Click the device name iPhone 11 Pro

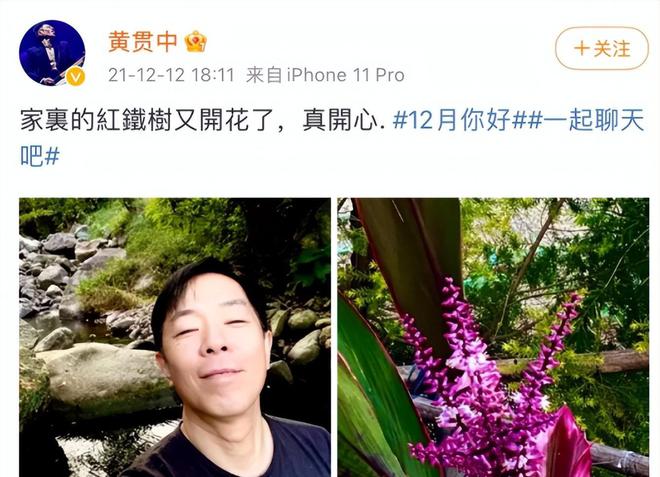coord(346,75)
